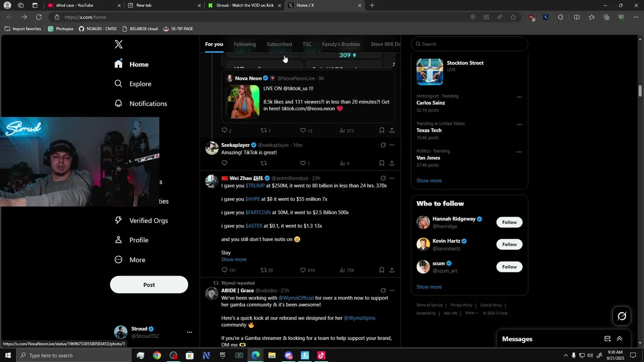The height and width of the screenshot is (362, 644).
Task: Follow scum
Action: pyautogui.click(x=509, y=267)
